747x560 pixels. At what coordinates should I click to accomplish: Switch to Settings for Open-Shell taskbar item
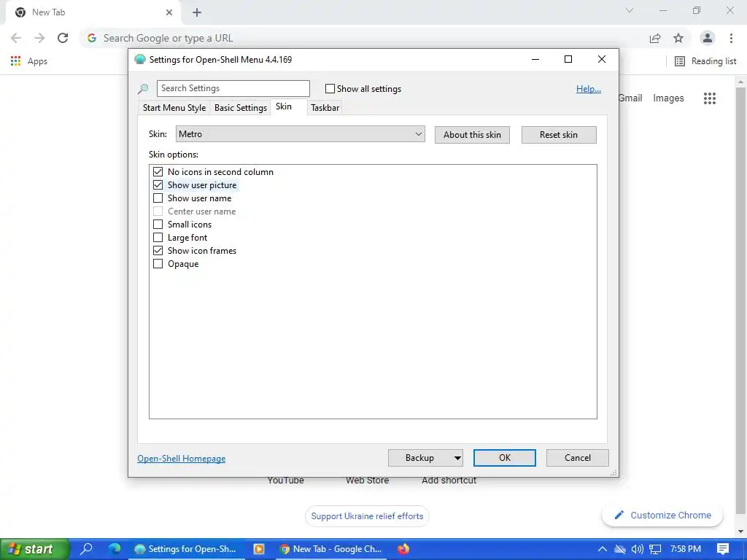(186, 549)
